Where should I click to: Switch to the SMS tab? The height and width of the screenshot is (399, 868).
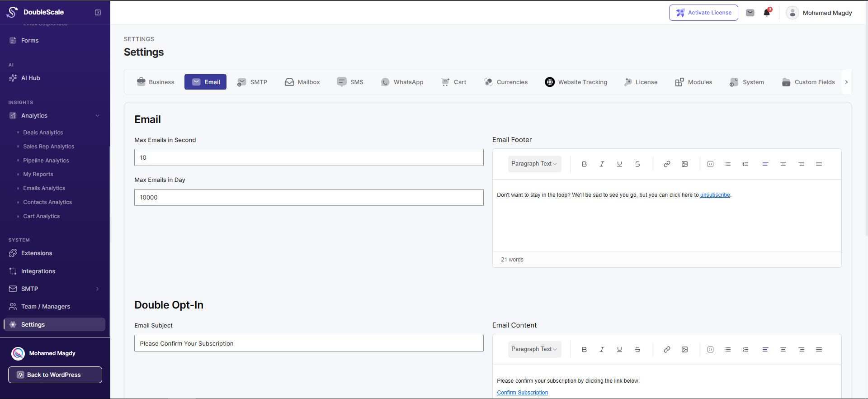[350, 82]
